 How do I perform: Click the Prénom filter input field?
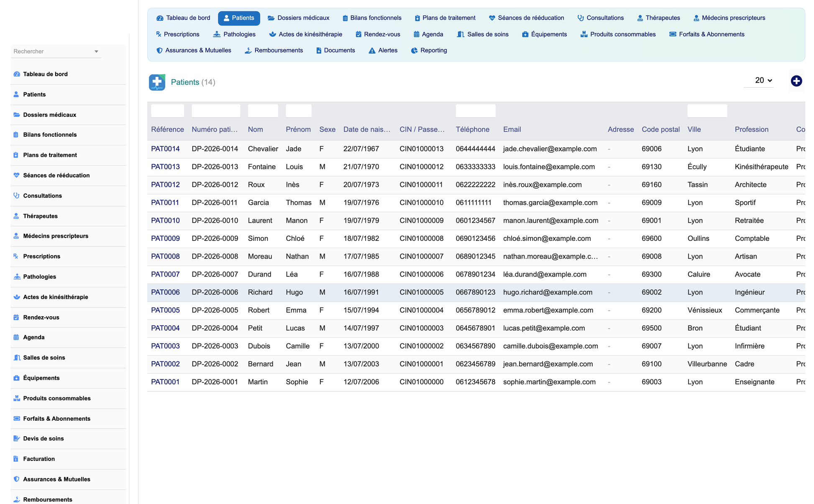(299, 111)
